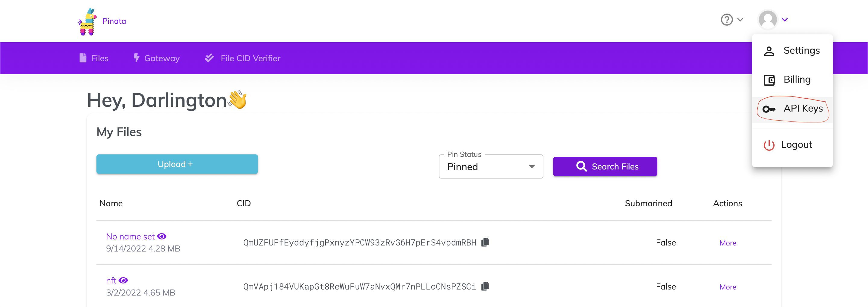The height and width of the screenshot is (307, 868).
Task: Click the account menu chevron arrow
Action: [x=785, y=20]
